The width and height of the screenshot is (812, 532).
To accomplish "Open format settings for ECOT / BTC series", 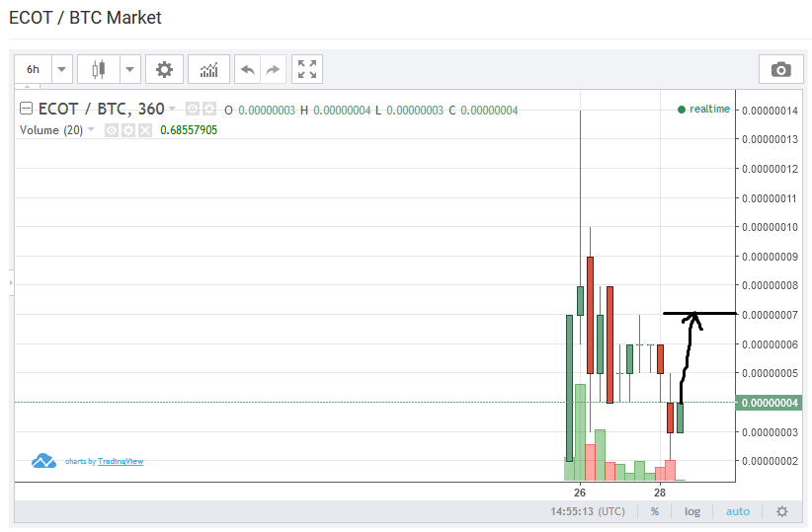I will pyautogui.click(x=209, y=109).
